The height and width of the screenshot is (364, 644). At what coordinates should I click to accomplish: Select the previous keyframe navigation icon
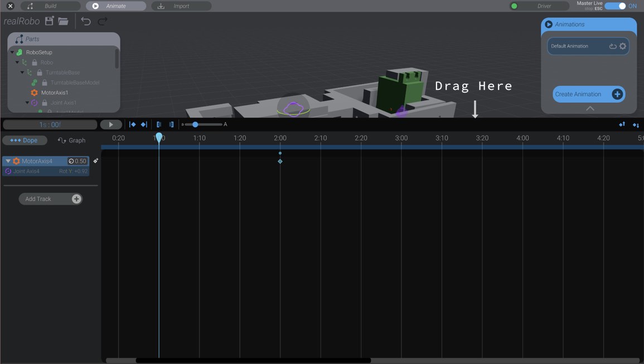[133, 124]
